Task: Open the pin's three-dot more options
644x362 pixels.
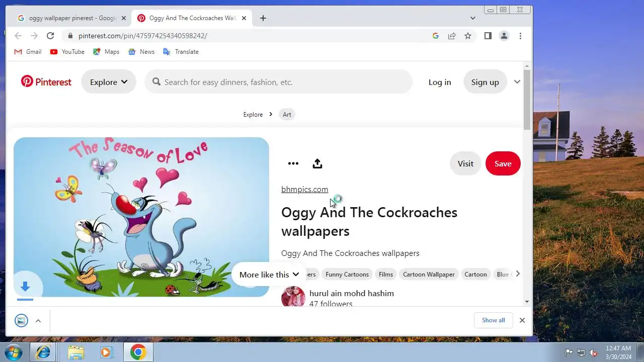Action: pyautogui.click(x=293, y=163)
